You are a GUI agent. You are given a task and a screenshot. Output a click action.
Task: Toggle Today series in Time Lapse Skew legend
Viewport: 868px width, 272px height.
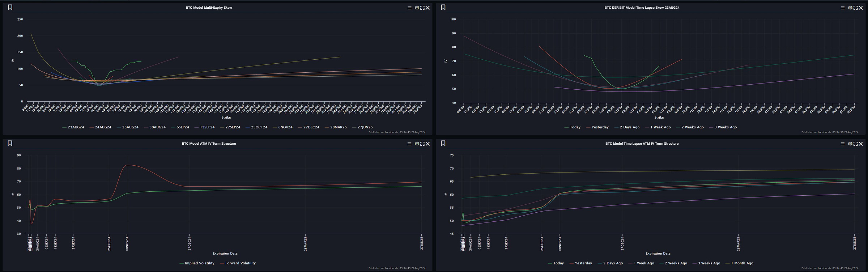(x=572, y=127)
